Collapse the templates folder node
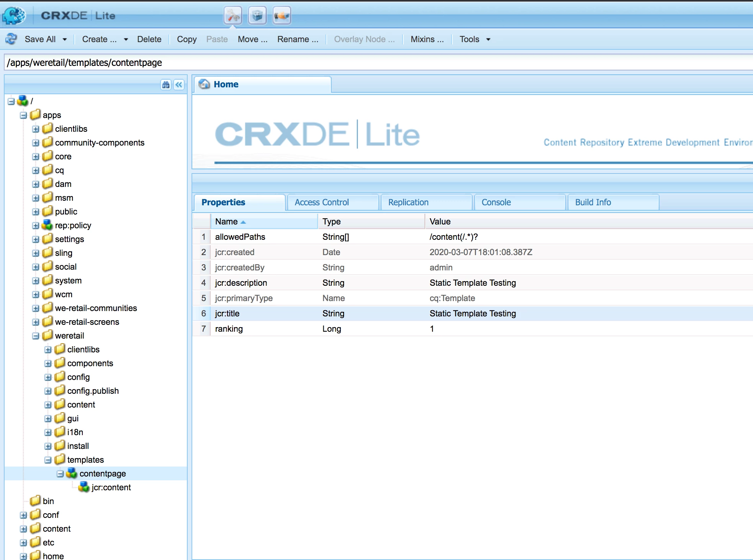The image size is (753, 560). (48, 460)
